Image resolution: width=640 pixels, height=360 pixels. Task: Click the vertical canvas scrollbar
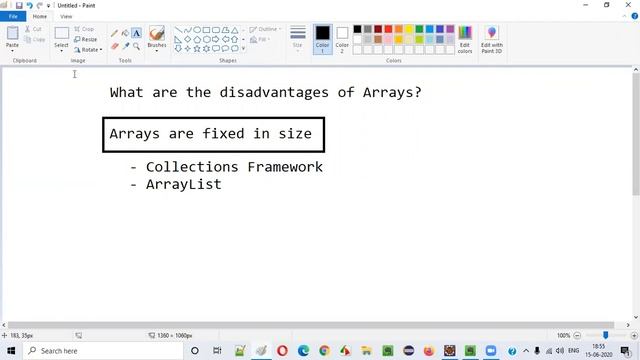pos(636,134)
